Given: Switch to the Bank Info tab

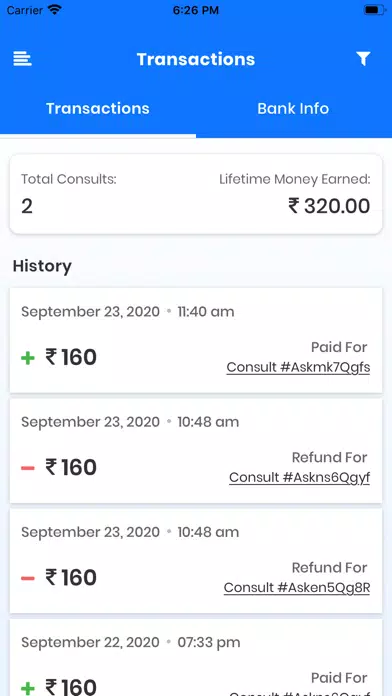Looking at the screenshot, I should pyautogui.click(x=293, y=109).
